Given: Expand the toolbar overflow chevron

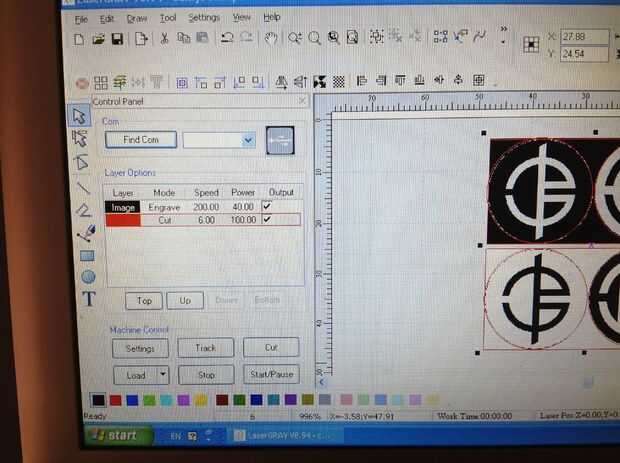Looking at the screenshot, I should point(503,29).
